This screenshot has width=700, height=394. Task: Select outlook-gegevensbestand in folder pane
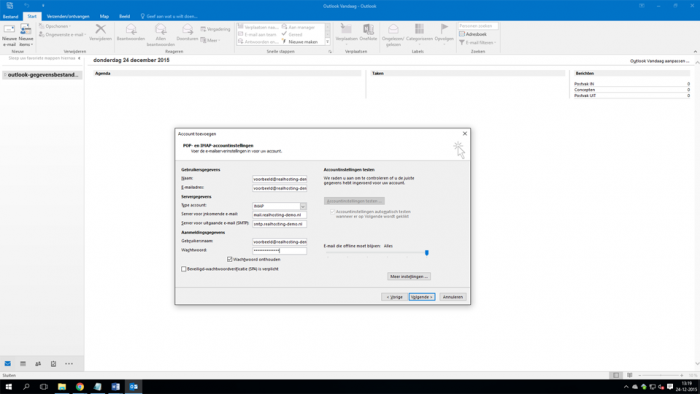click(42, 75)
